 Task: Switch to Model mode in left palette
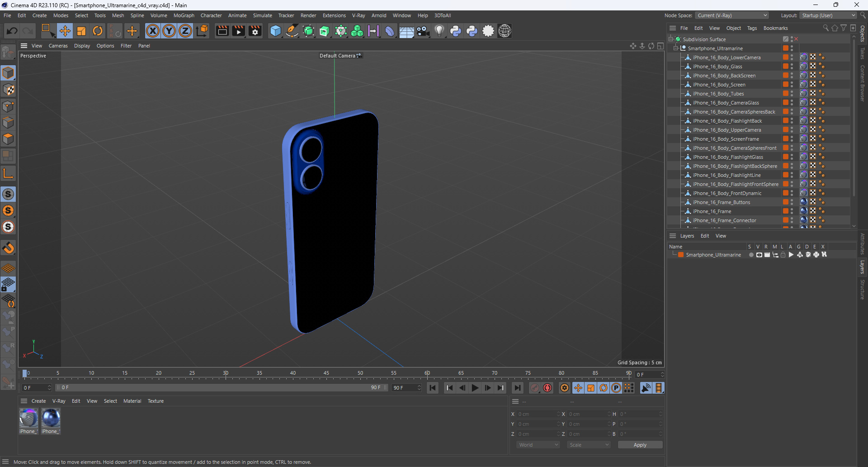tap(8, 73)
